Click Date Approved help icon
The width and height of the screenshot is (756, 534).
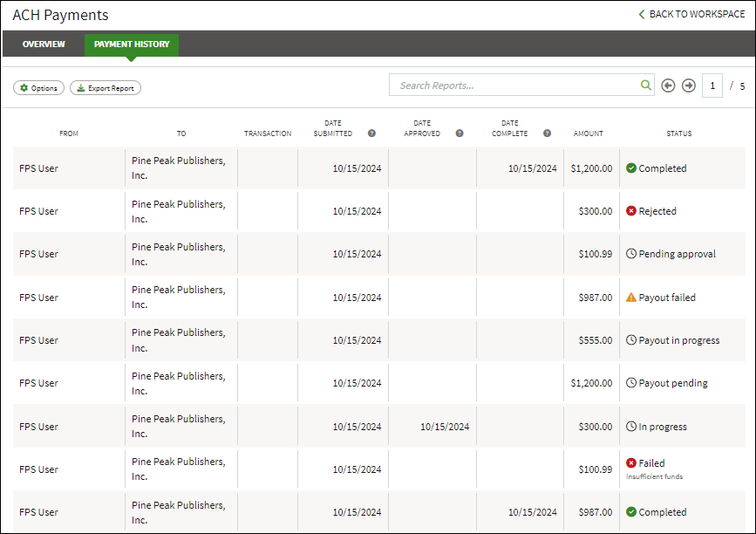coord(460,133)
